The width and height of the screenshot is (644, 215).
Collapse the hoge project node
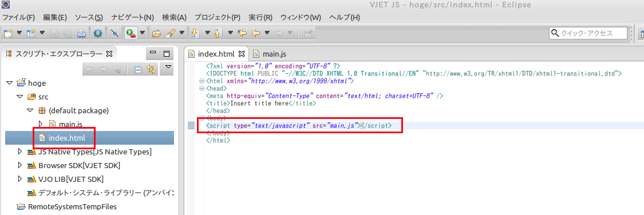coord(10,83)
